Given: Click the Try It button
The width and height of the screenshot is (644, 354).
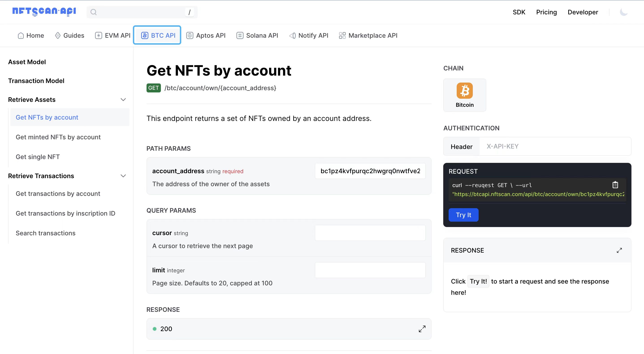Looking at the screenshot, I should (464, 214).
